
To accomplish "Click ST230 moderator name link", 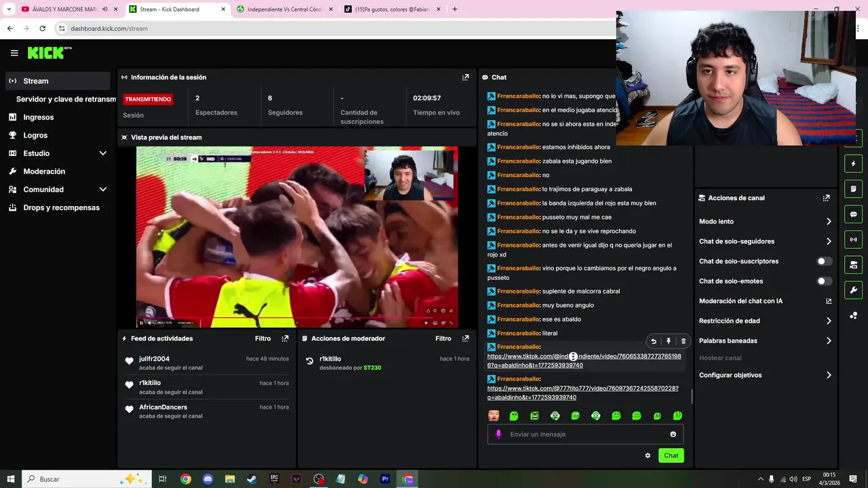I will pyautogui.click(x=372, y=368).
